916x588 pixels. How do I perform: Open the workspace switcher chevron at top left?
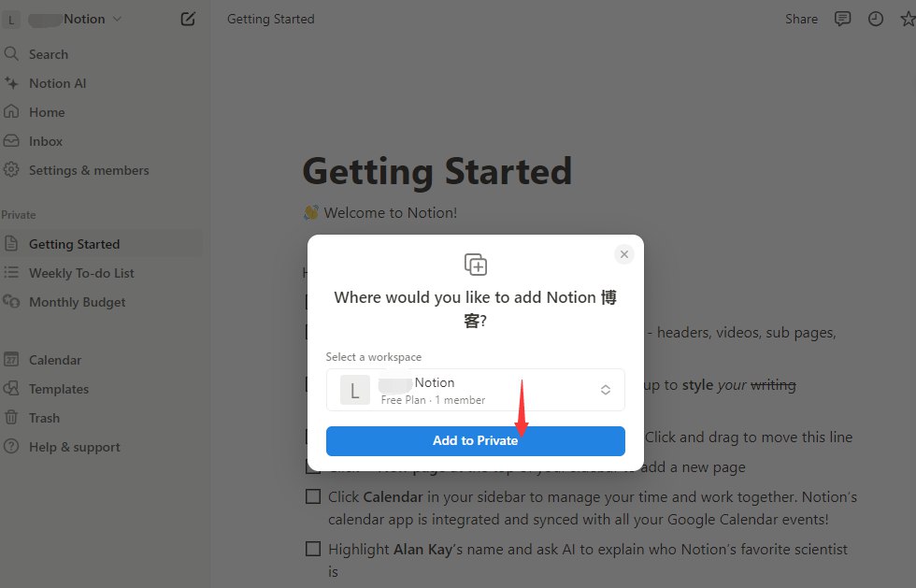click(x=117, y=20)
